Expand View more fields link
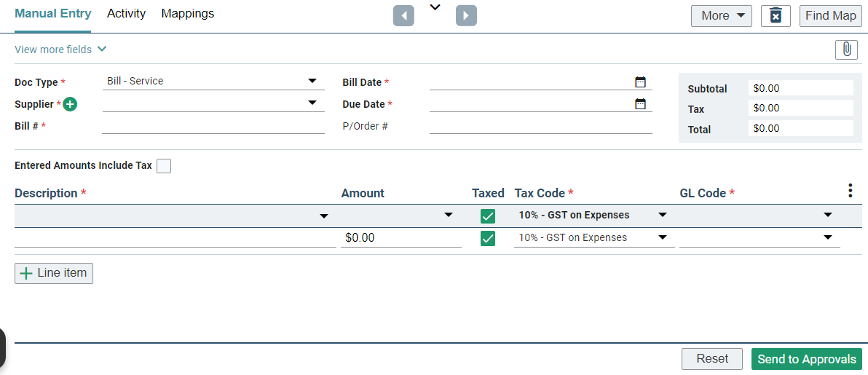 coord(60,50)
